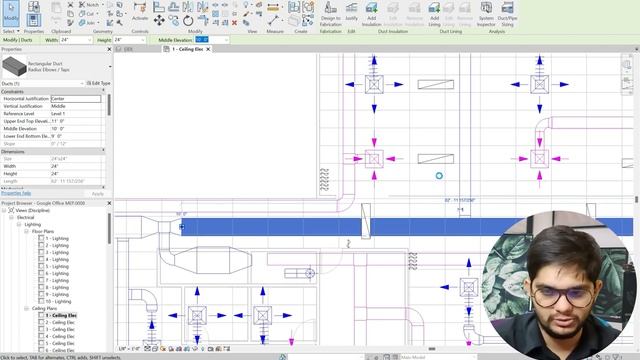Image resolution: width=640 pixels, height=360 pixels.
Task: Open the Ducts (1) filter dropdown
Action: (x=82, y=83)
